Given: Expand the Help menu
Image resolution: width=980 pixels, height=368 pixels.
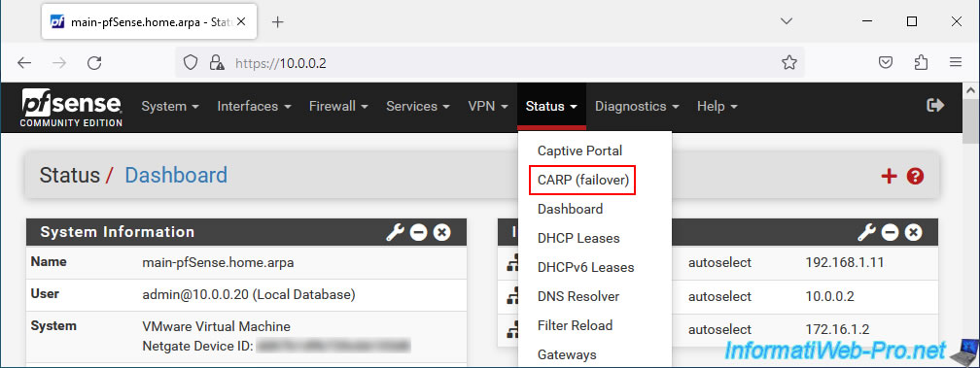Looking at the screenshot, I should 717,107.
